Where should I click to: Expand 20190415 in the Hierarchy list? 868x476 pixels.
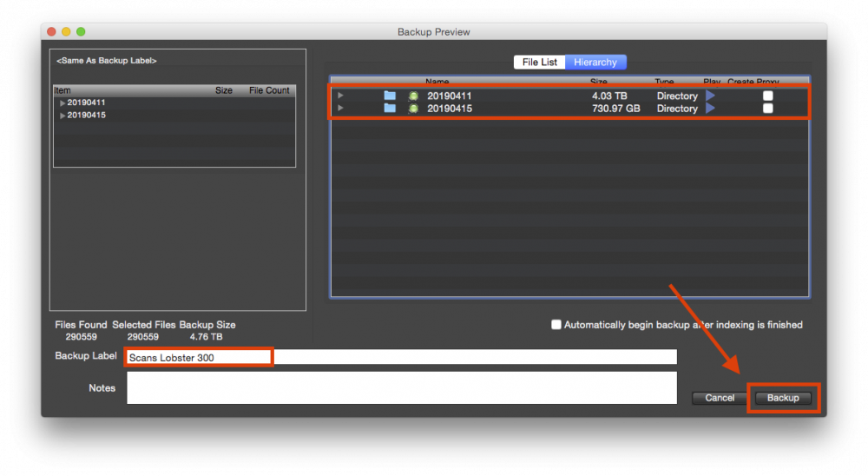click(x=340, y=109)
